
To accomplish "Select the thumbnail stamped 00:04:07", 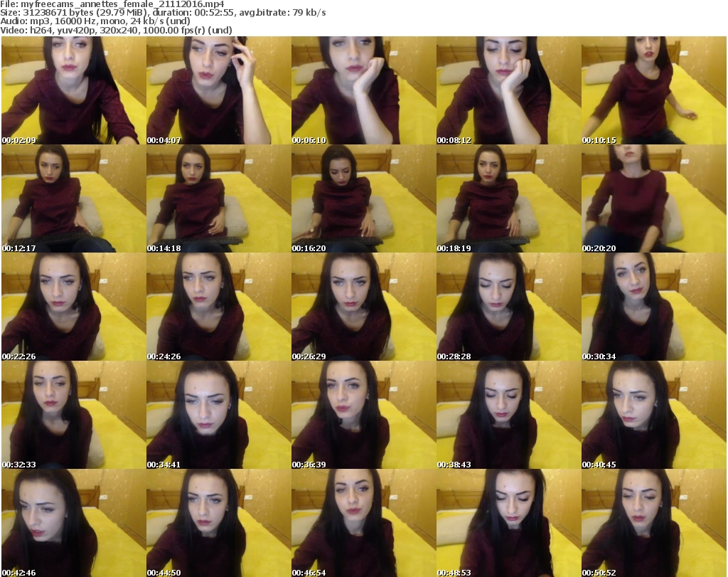I will (x=219, y=90).
